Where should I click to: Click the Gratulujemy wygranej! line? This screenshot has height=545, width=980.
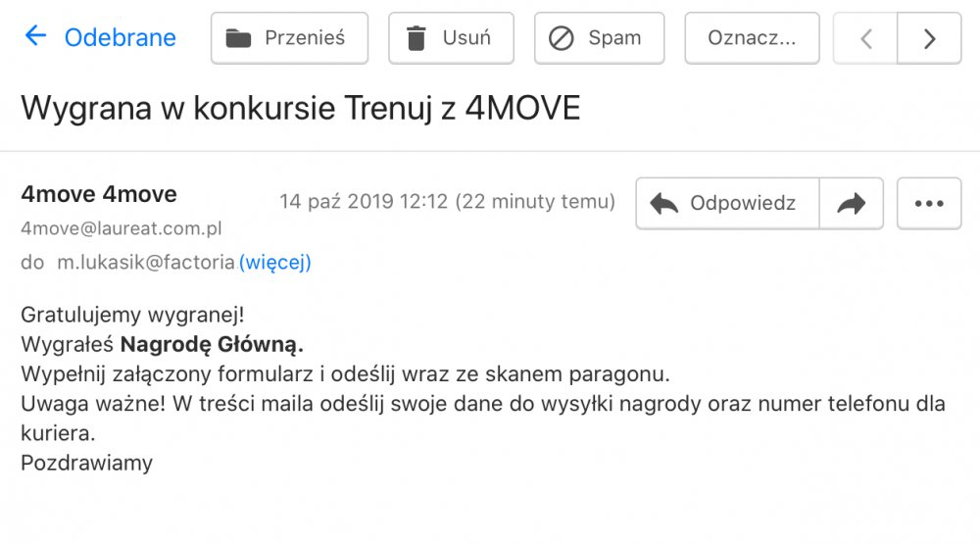pos(132,316)
